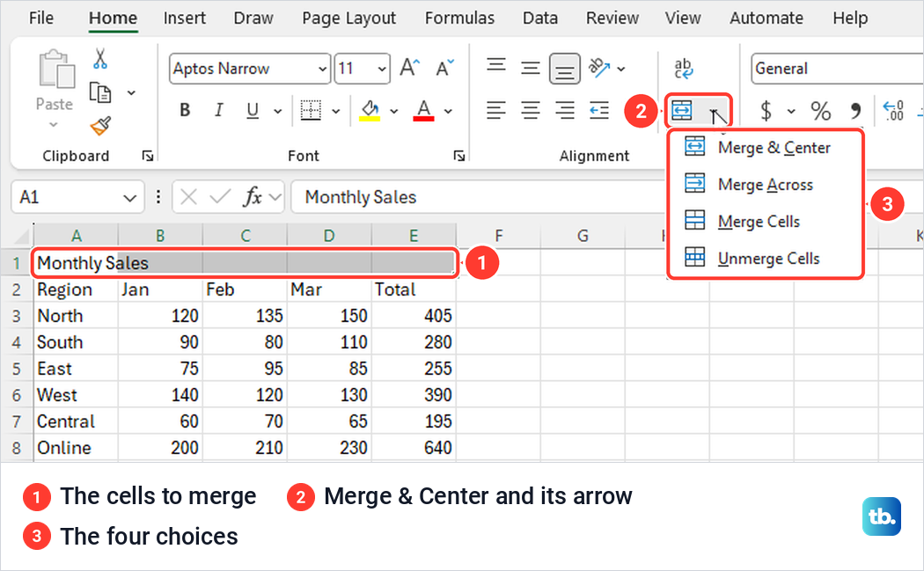The height and width of the screenshot is (571, 924).
Task: Increase font size with the larger A icon
Action: [409, 68]
